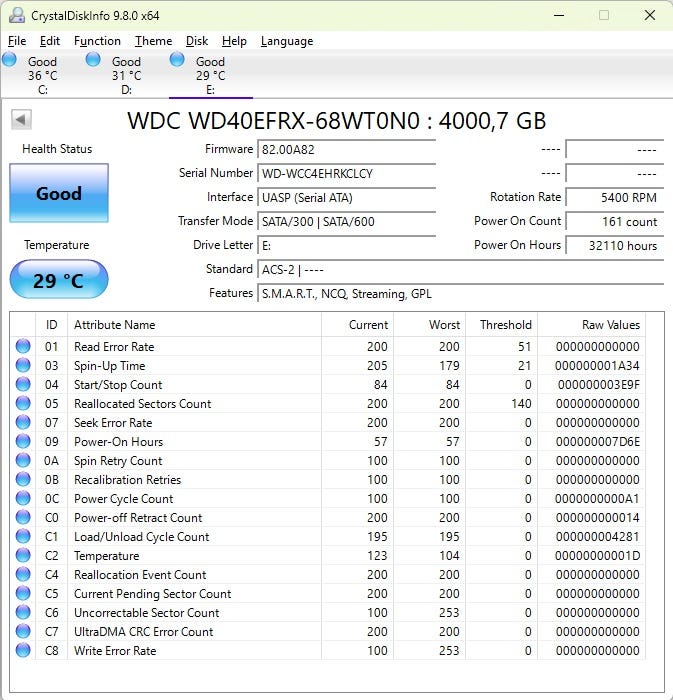
Task: Go to previous disk with left arrow
Action: 21,120
